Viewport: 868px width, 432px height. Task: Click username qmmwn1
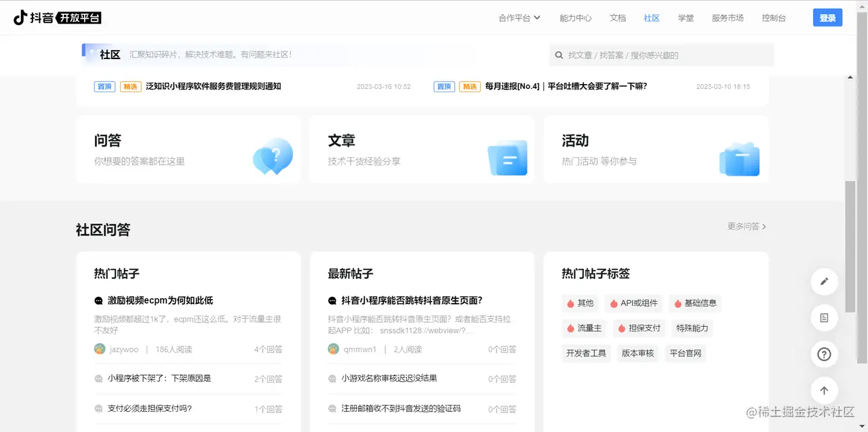360,349
